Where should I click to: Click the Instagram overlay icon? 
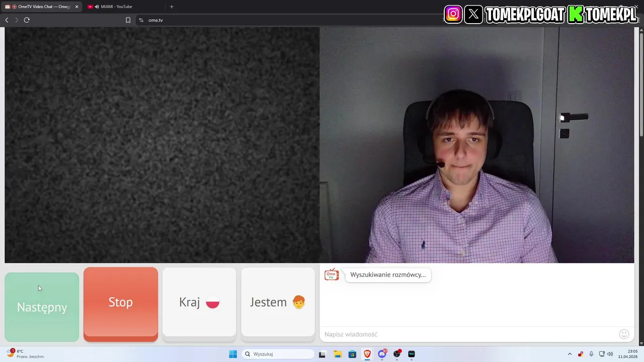[453, 14]
